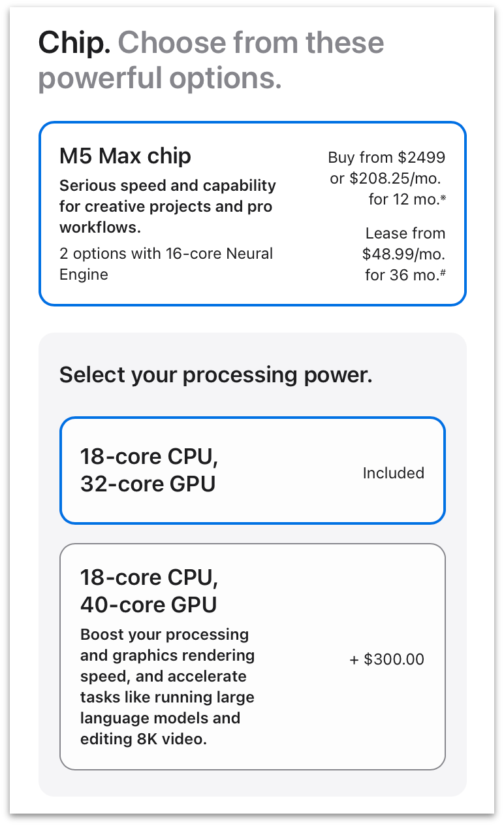The image size is (504, 826).
Task: Click the "32-core GPU" title line
Action: (x=148, y=484)
